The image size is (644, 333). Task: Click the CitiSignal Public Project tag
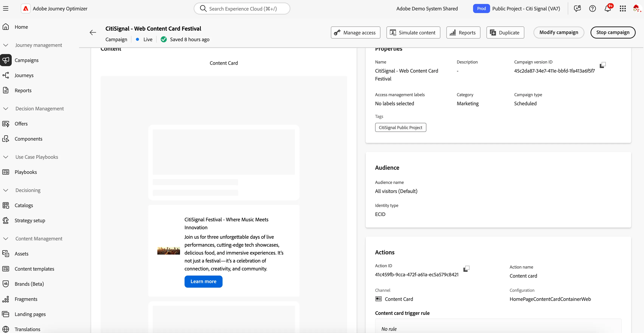pos(400,127)
